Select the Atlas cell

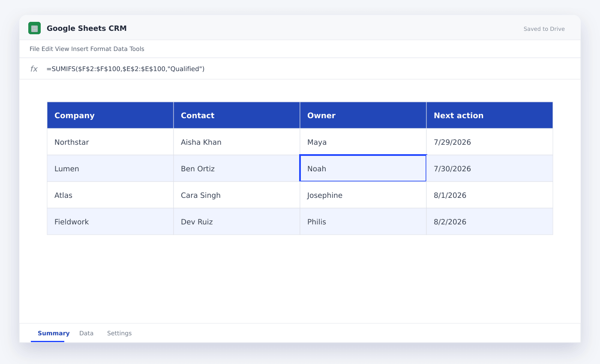click(110, 195)
